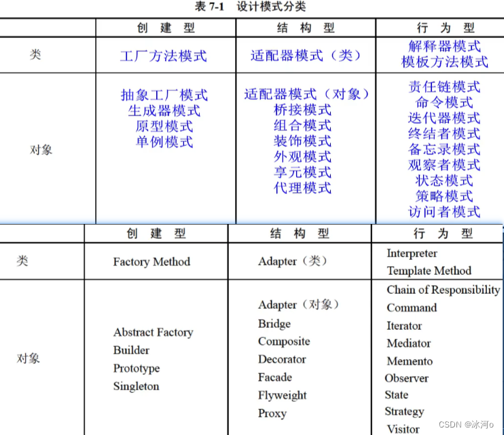Select the entry 观察者模式
Screen dimensions: 504x435
coord(444,166)
